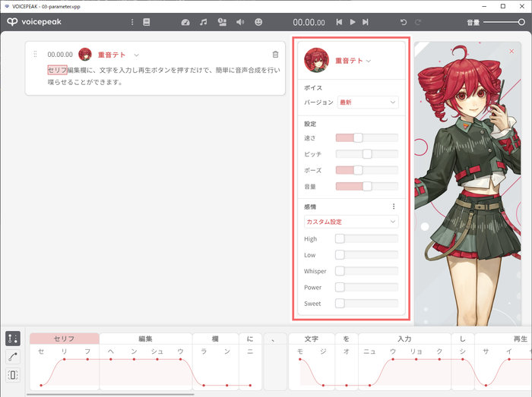Adjust the master 音量 slider at top right
Image resolution: width=532 pixels, height=397 pixels.
click(x=504, y=22)
